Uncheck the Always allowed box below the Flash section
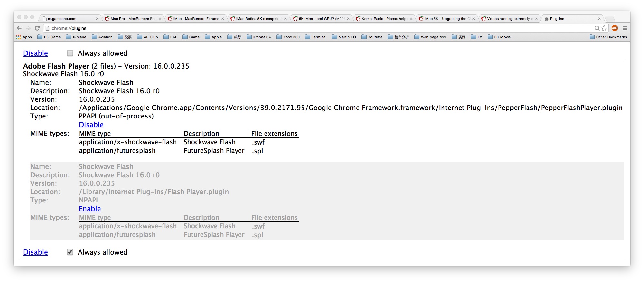The image size is (644, 282). (70, 252)
